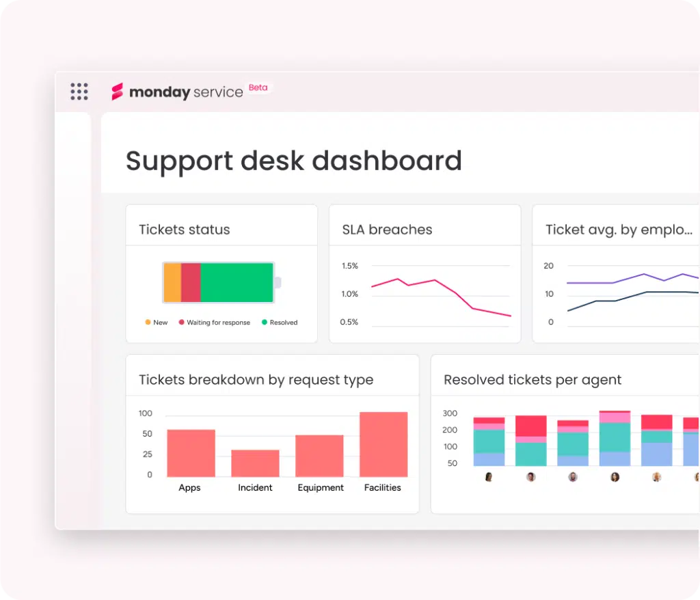Screen dimensions: 700x600
Task: Click the fourth agent avatar under resolved chart
Action: (x=615, y=477)
